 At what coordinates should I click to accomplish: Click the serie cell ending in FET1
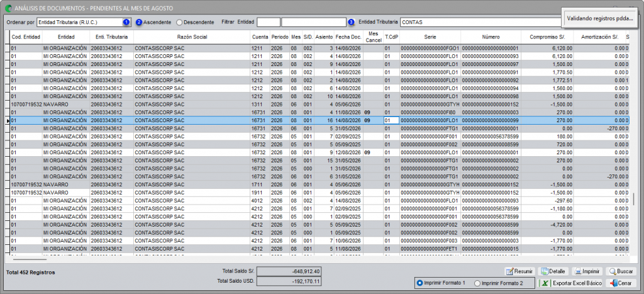(x=430, y=249)
